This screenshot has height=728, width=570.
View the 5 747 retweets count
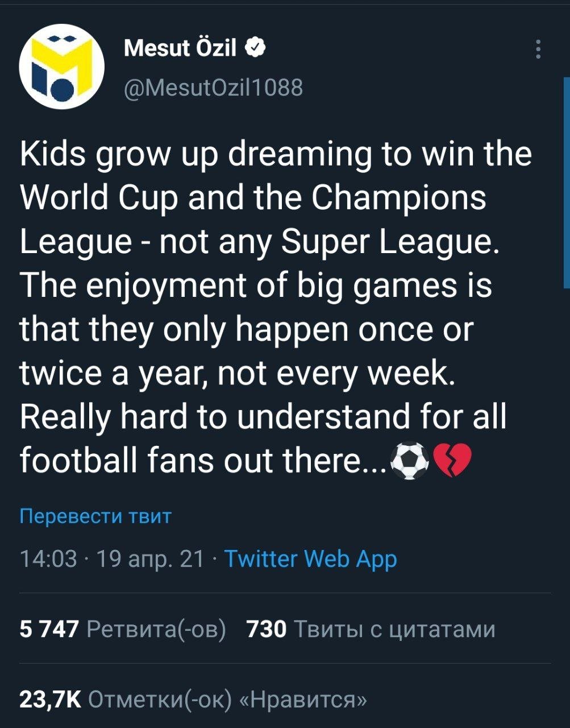pyautogui.click(x=49, y=629)
